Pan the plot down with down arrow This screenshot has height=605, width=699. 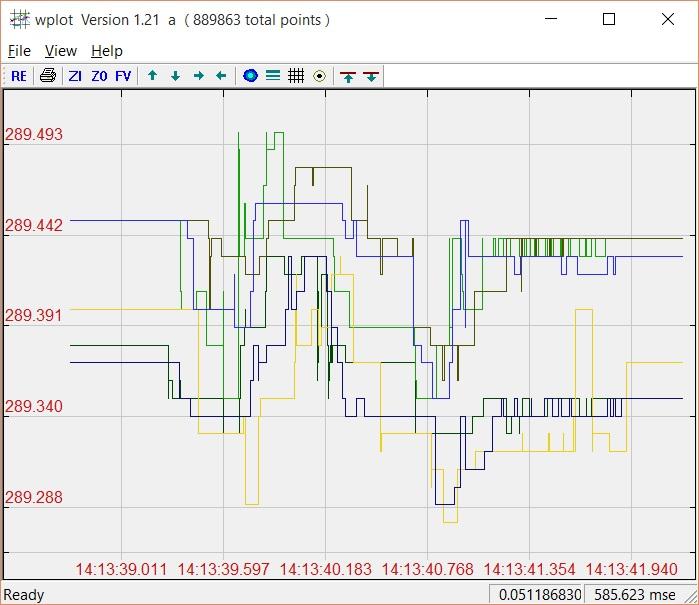(x=176, y=76)
